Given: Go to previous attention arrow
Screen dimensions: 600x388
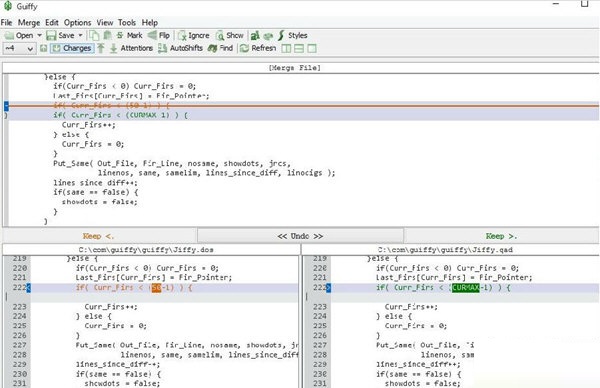Looking at the screenshot, I should pos(101,48).
